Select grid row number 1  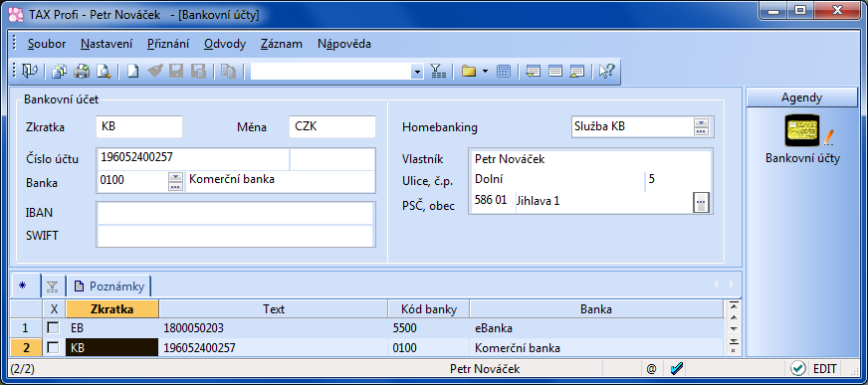pos(26,328)
